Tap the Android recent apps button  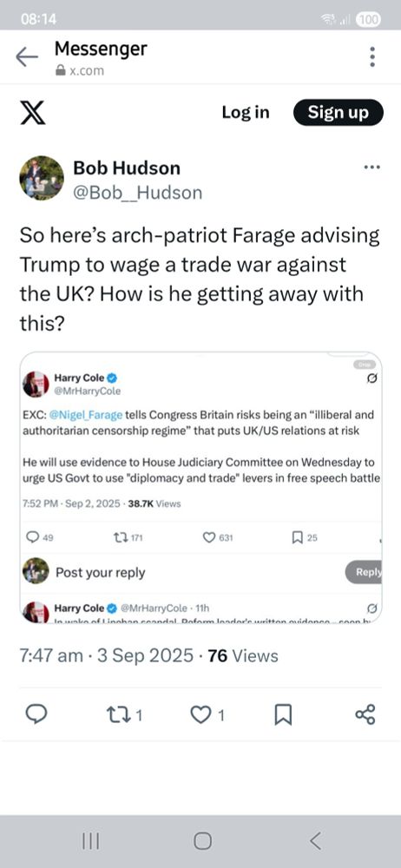click(x=90, y=841)
